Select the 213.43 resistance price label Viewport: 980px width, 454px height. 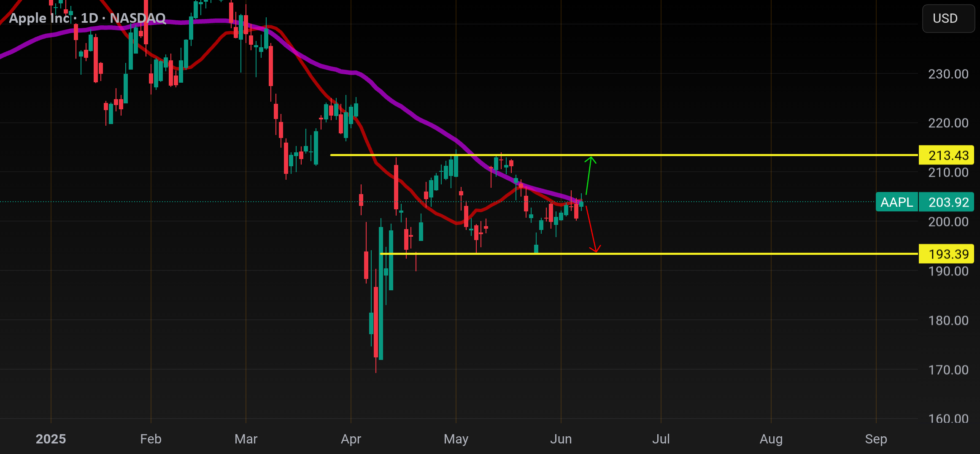point(946,155)
